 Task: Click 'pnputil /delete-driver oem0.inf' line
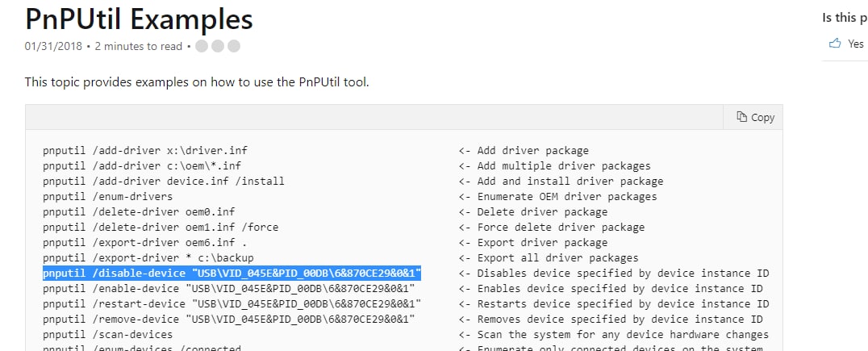point(139,212)
